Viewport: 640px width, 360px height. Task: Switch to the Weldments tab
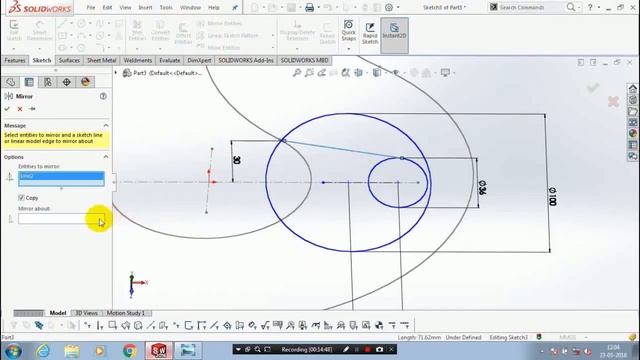click(138, 60)
